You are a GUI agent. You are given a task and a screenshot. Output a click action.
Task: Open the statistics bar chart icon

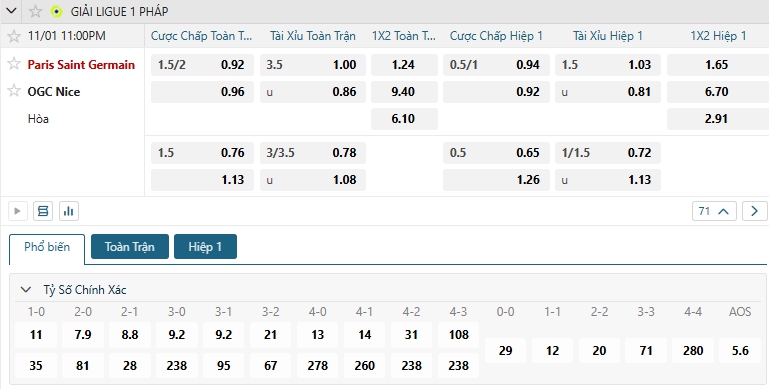point(69,211)
